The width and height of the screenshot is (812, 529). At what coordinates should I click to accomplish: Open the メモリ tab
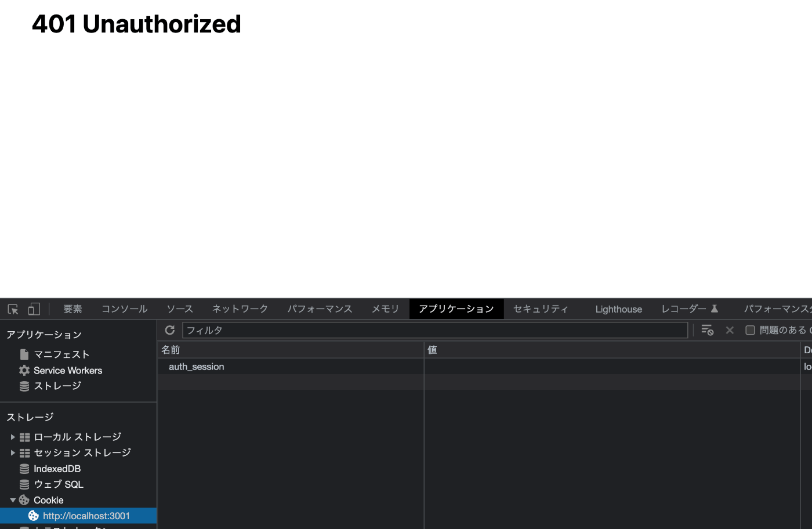pyautogui.click(x=386, y=309)
